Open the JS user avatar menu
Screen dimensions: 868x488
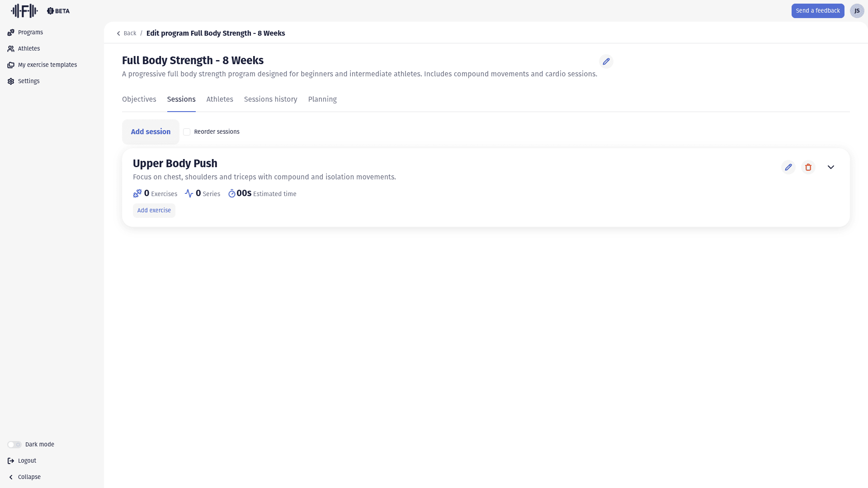(857, 11)
